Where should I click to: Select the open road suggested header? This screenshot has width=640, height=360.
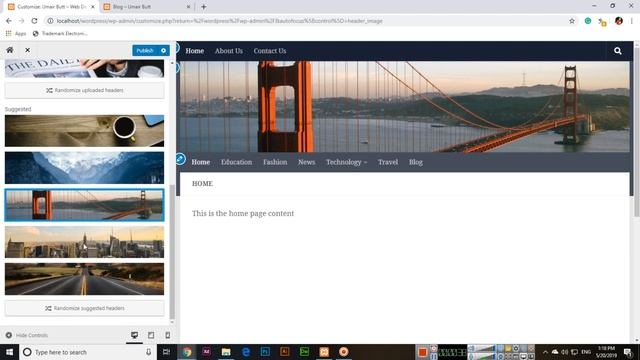[84, 279]
